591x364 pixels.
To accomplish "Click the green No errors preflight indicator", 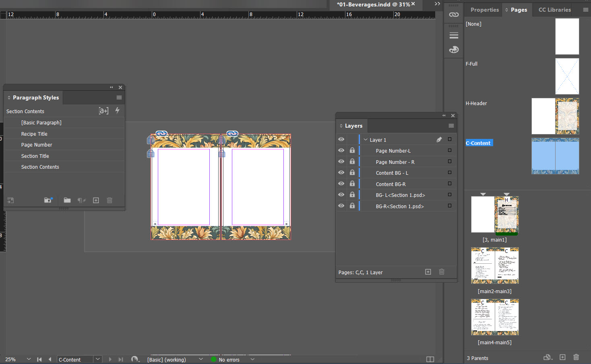I will coord(213,359).
